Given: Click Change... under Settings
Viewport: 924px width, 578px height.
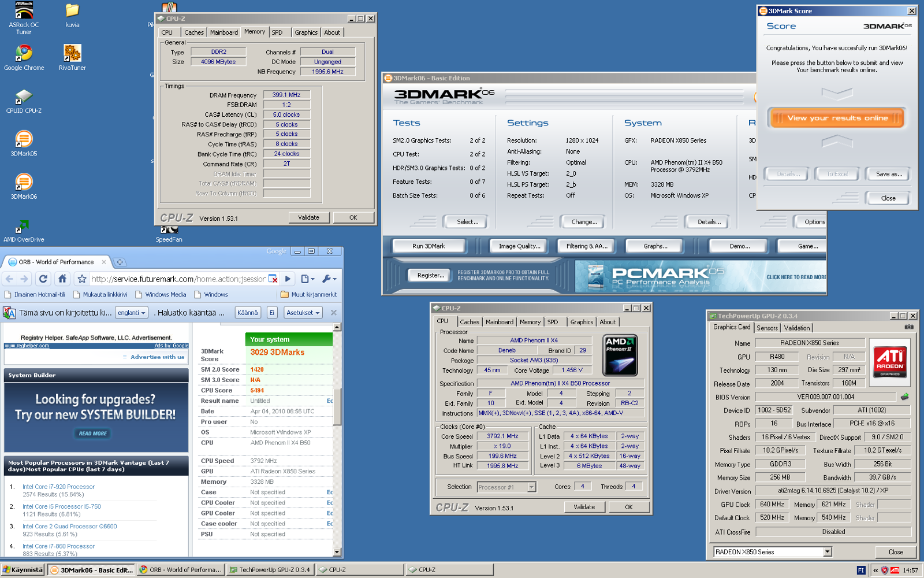Looking at the screenshot, I should click(x=584, y=222).
